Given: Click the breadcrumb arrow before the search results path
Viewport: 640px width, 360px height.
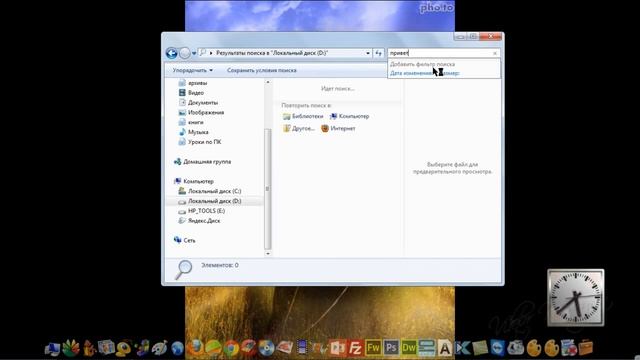Looking at the screenshot, I should tap(211, 53).
